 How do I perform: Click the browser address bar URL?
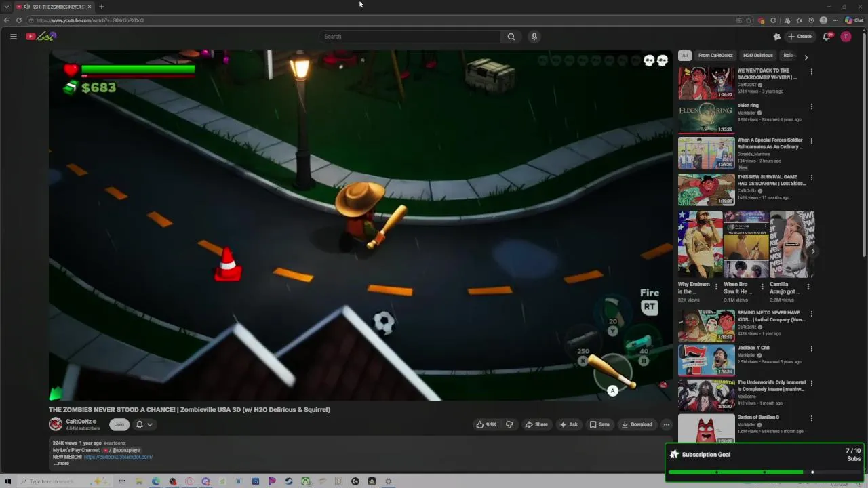pos(90,20)
